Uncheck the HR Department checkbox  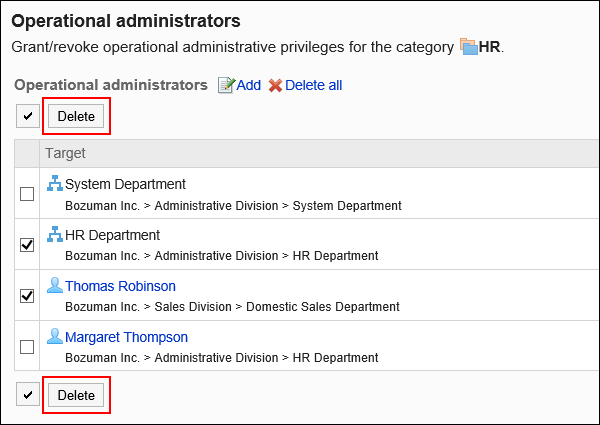coord(27,245)
